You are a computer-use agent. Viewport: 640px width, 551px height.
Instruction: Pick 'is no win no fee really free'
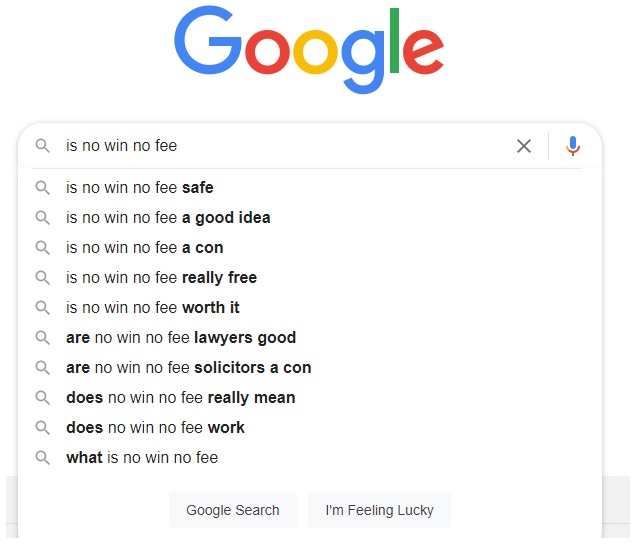pos(161,277)
